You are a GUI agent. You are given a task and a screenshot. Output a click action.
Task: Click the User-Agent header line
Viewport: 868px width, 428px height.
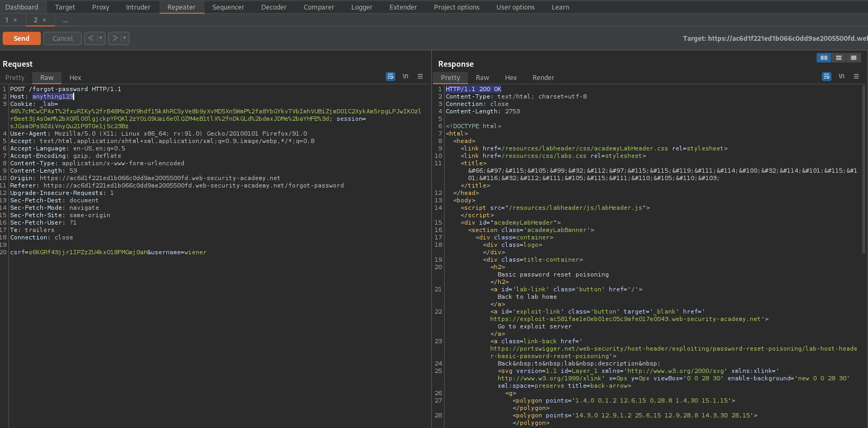pyautogui.click(x=158, y=133)
